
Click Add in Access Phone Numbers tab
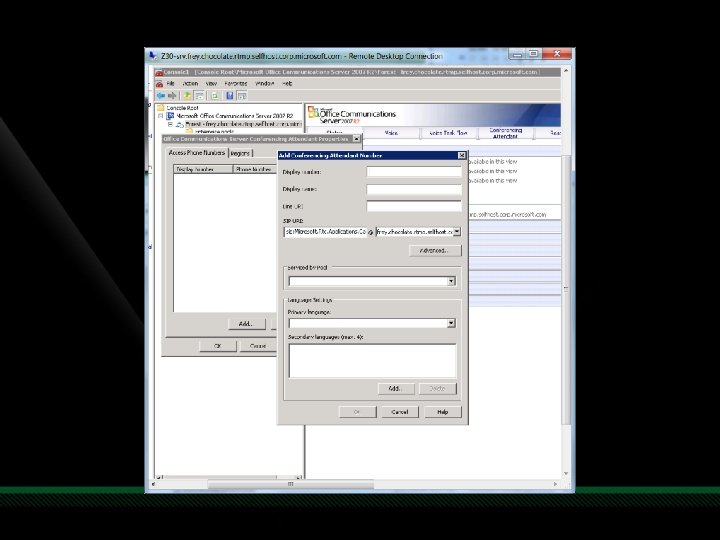[x=247, y=324]
